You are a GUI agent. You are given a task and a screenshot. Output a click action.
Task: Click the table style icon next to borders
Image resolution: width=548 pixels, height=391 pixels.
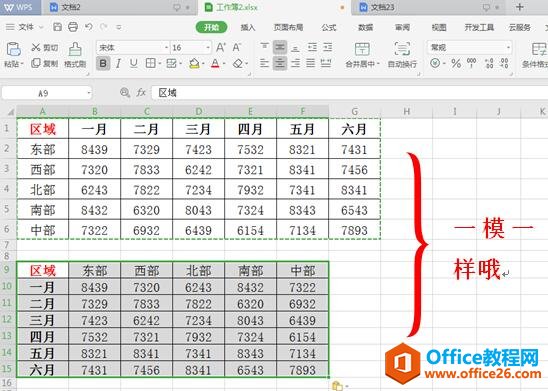171,63
